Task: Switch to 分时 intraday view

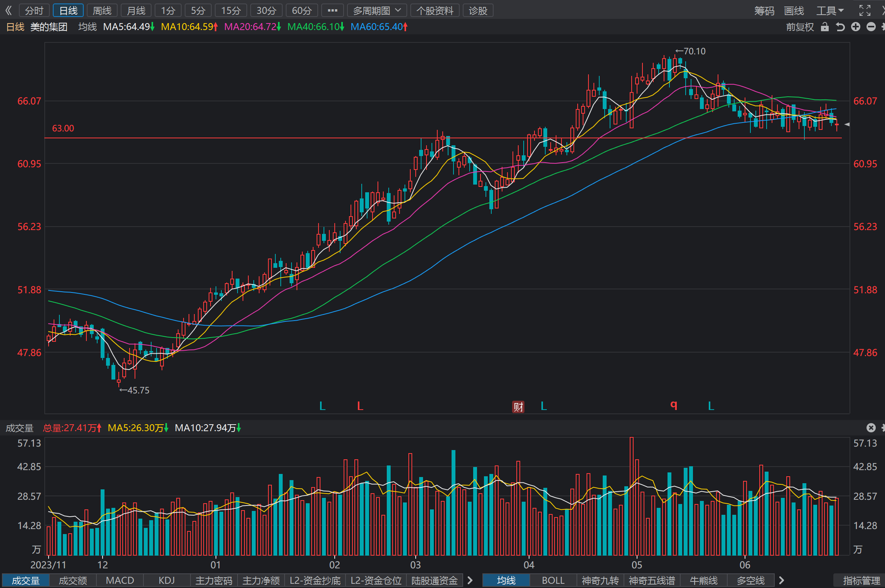Action: point(34,10)
